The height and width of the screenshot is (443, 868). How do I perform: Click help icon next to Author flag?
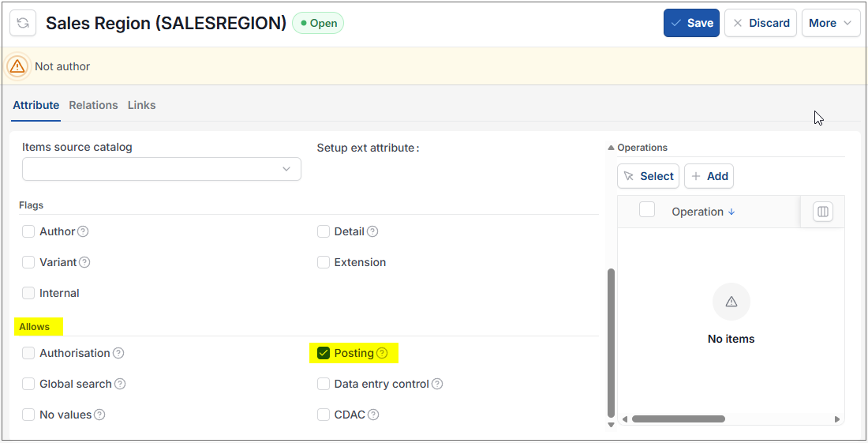click(83, 231)
